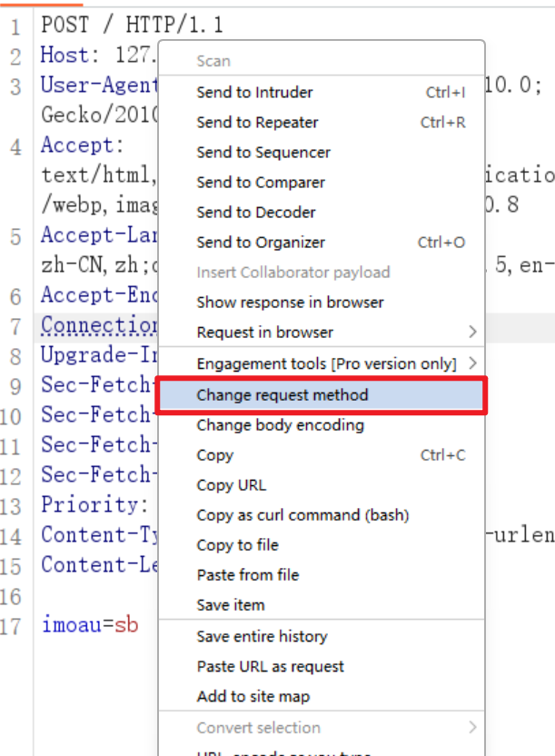Screen dimensions: 555x756
Task: Click Copy to file
Action: tap(238, 545)
